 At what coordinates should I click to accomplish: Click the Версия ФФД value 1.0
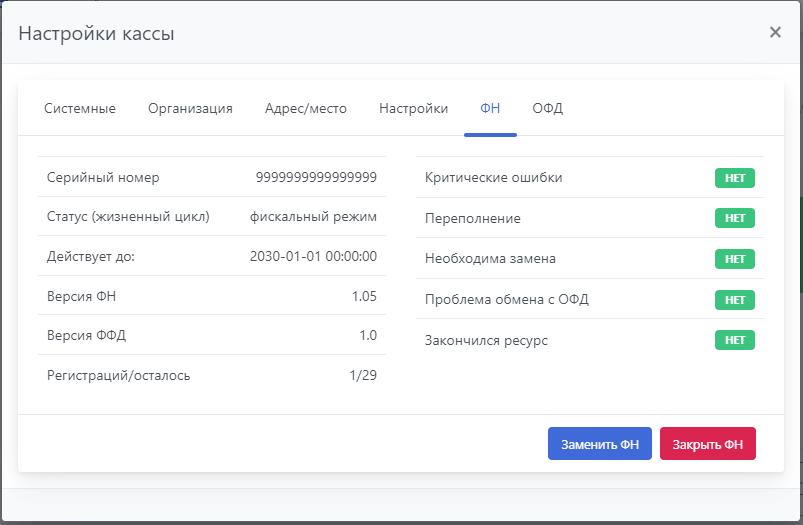click(368, 335)
